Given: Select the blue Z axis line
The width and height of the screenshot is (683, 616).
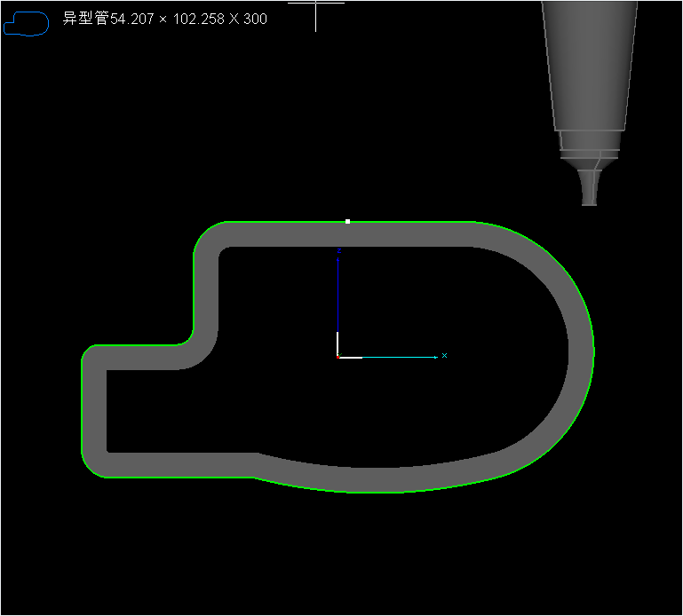Looking at the screenshot, I should (338, 296).
